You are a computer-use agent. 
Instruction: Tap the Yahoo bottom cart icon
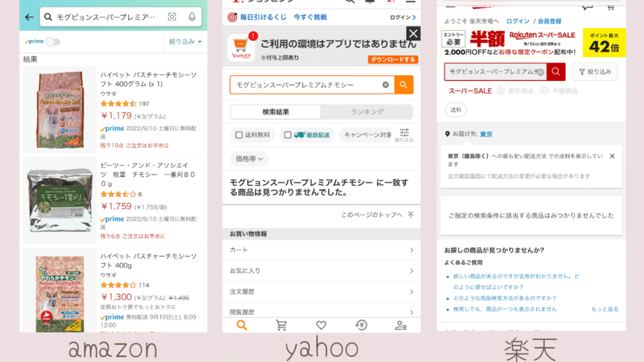pyautogui.click(x=281, y=326)
